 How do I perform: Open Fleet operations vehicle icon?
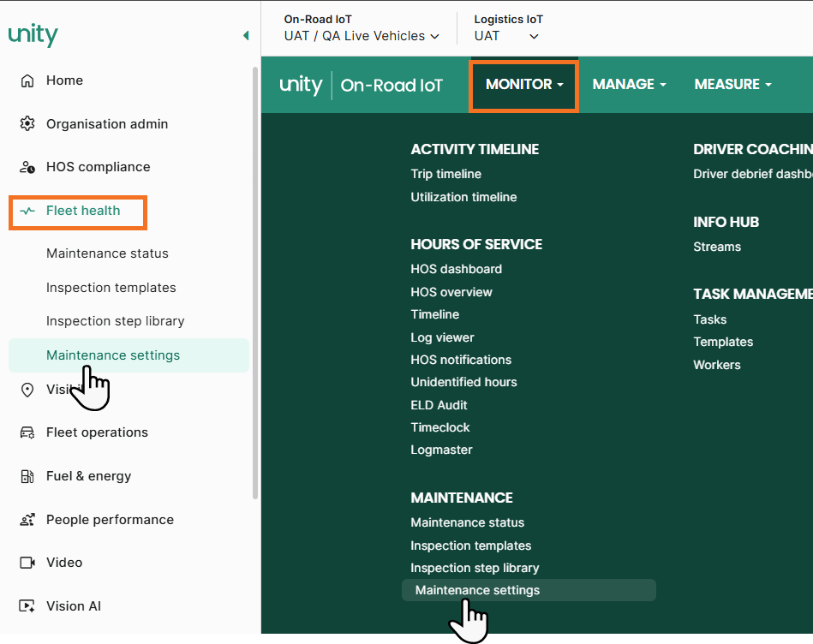point(27,432)
